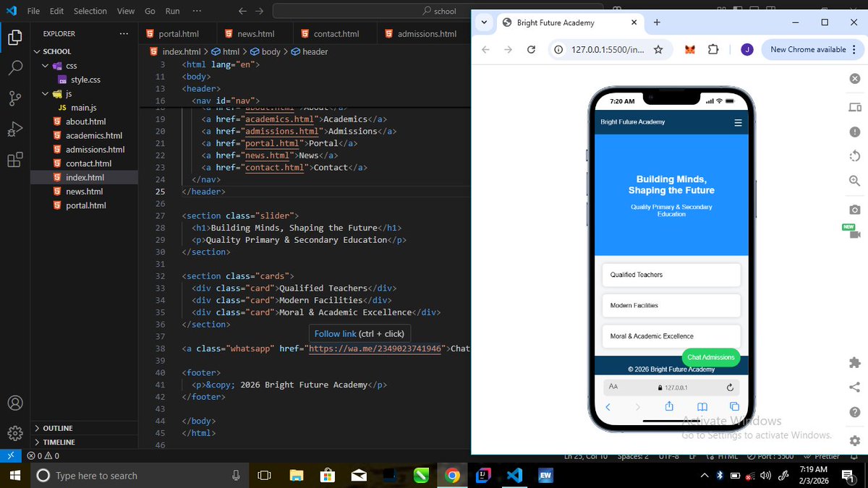The image size is (868, 488).
Task: Open the Chrome profile avatar J
Action: [x=747, y=50]
